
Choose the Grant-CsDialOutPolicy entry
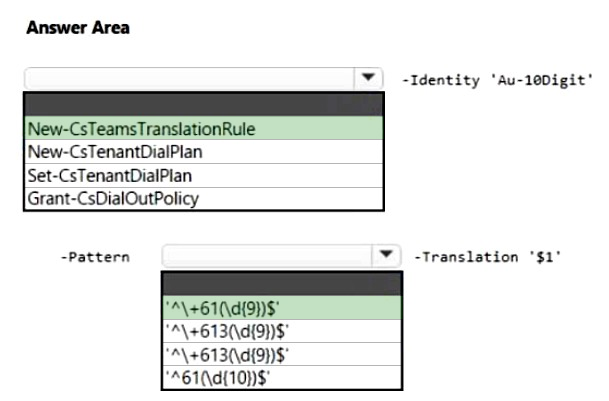[x=204, y=199]
